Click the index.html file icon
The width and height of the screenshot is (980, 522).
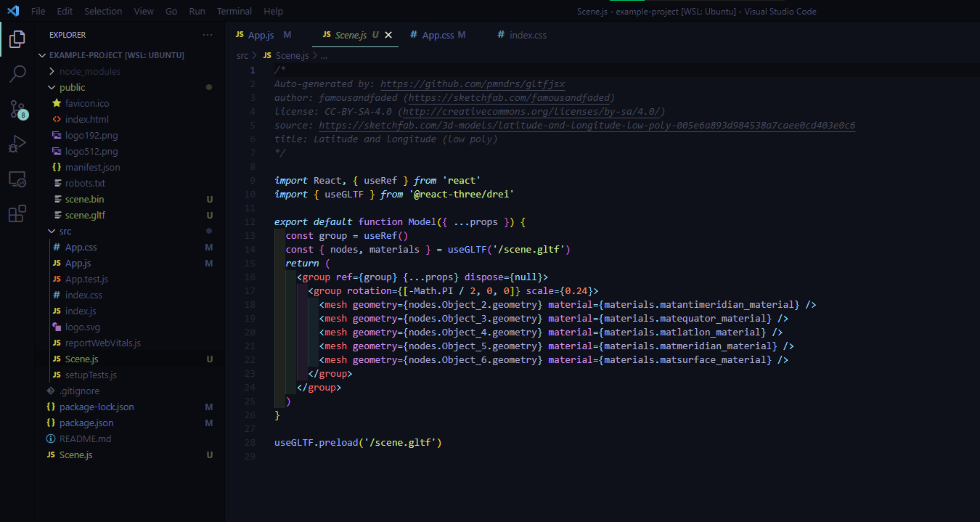(x=57, y=119)
